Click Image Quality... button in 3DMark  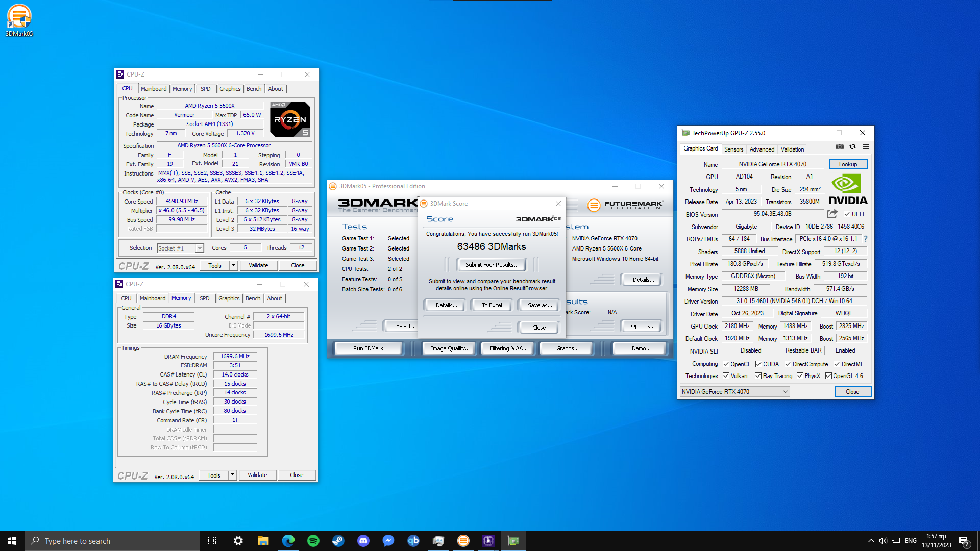(x=449, y=348)
